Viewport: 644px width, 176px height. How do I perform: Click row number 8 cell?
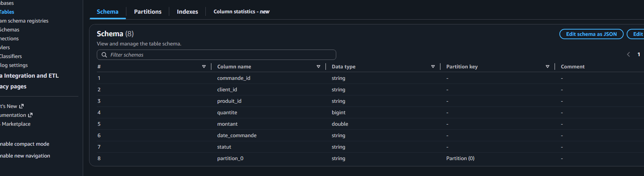click(x=99, y=158)
